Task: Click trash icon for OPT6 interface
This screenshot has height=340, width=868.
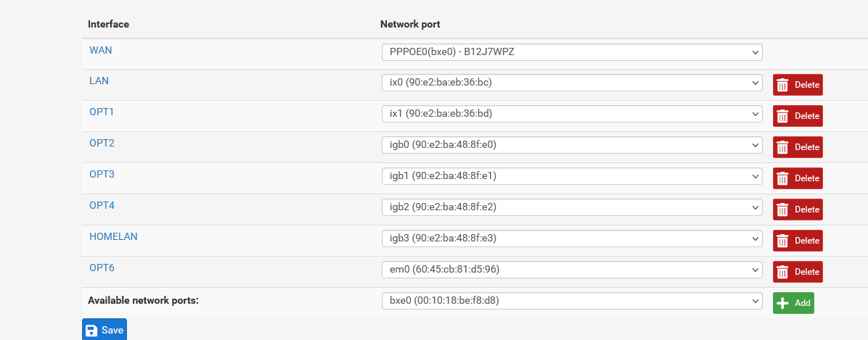Action: pyautogui.click(x=782, y=272)
